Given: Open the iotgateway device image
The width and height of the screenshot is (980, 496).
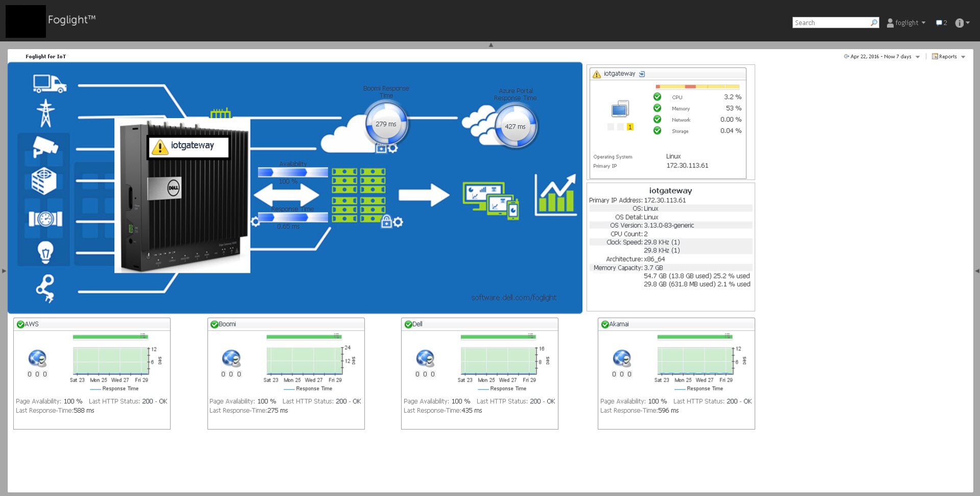Looking at the screenshot, I should pyautogui.click(x=182, y=196).
